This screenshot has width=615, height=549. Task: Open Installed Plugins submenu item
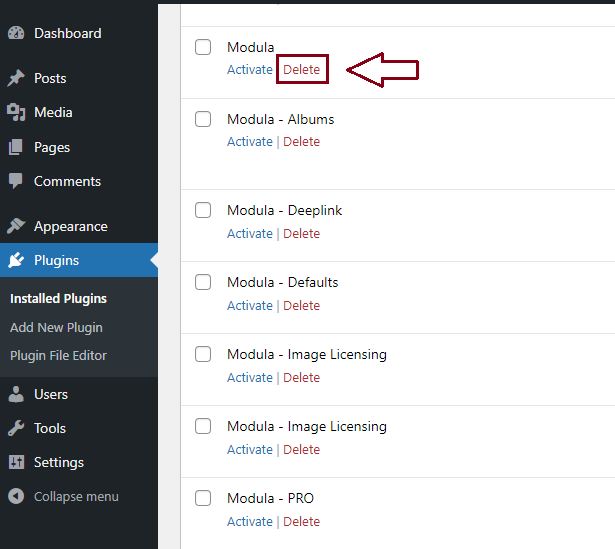(x=58, y=298)
